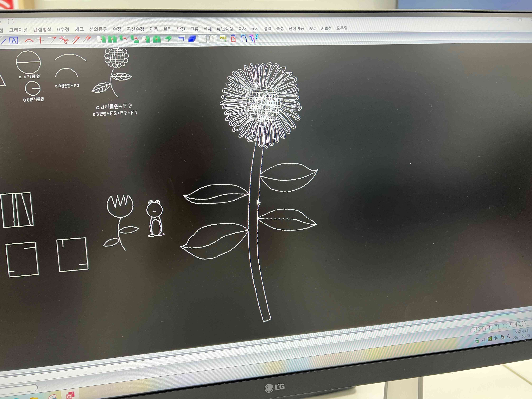Click the double red arrow tool
The width and height of the screenshot is (532, 399).
pyautogui.click(x=87, y=39)
